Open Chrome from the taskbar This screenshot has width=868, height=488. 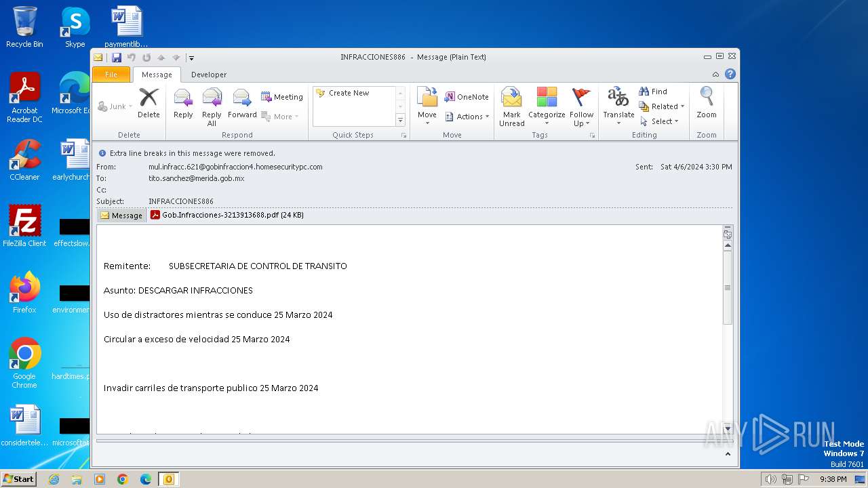123,479
